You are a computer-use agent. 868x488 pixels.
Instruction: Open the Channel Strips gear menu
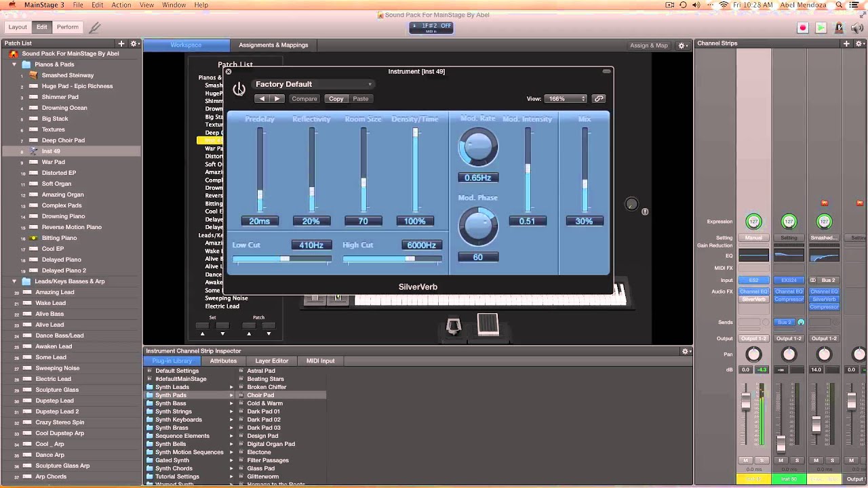pyautogui.click(x=860, y=43)
